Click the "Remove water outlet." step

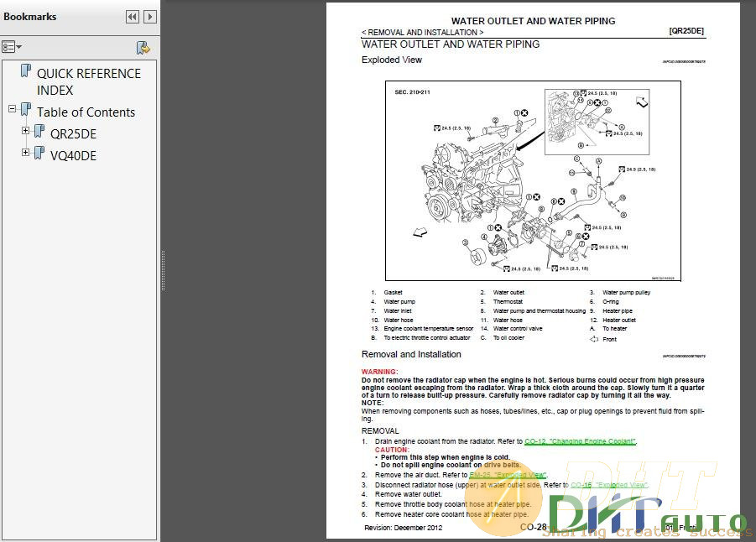(408, 494)
